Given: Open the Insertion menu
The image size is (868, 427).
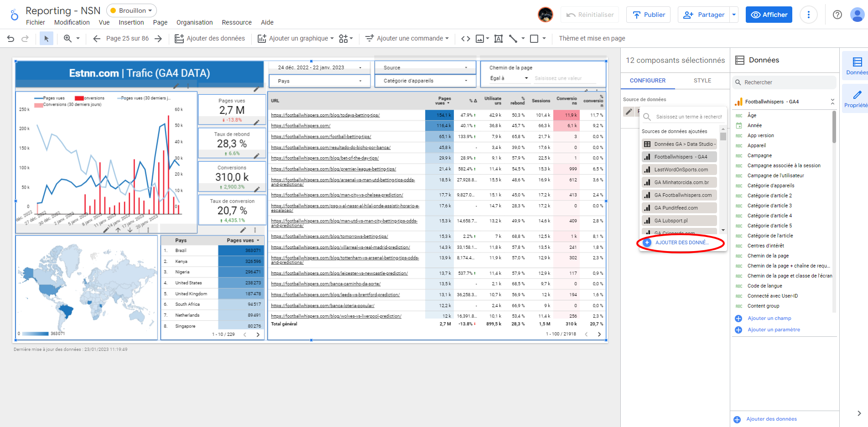Looking at the screenshot, I should click(131, 22).
